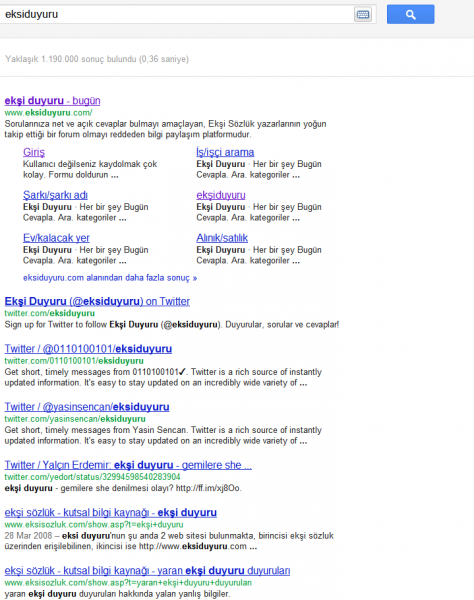Image resolution: width=474 pixels, height=600 pixels.
Task: Open the 'ekşi duyuru - bugün' result
Action: [52, 101]
